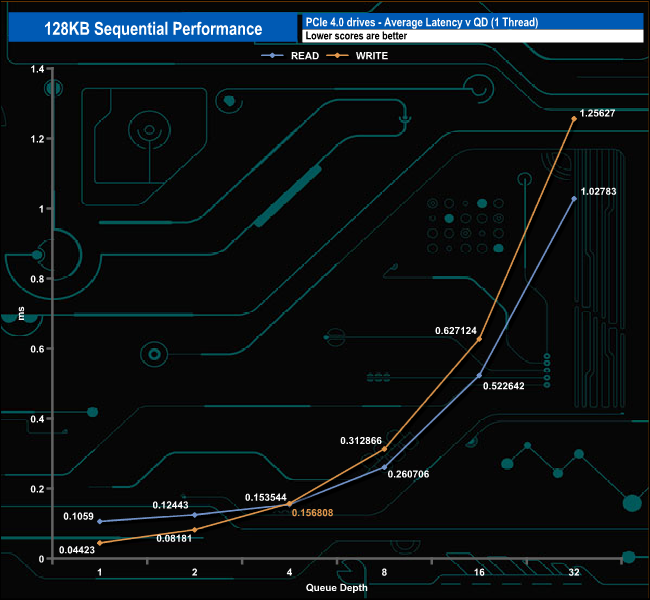Select the 1.25627 write data label
The width and height of the screenshot is (650, 600).
coord(597,113)
